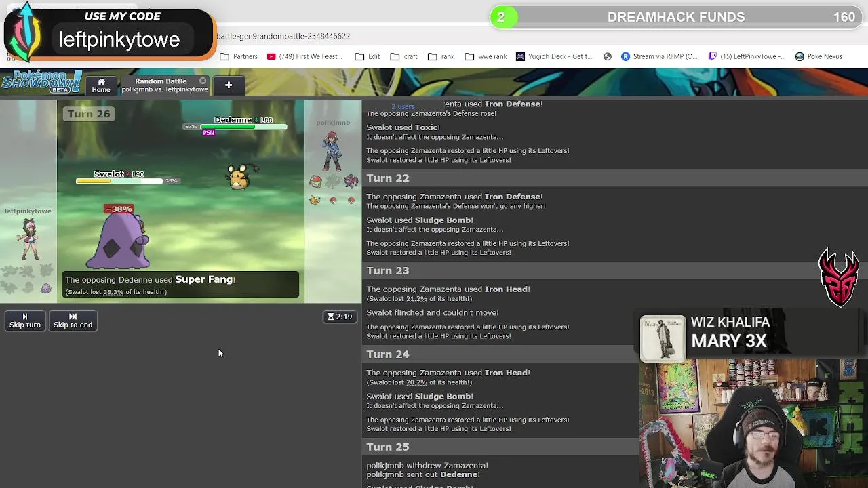
Task: Open the rank bookmarks folder
Action: (441, 56)
